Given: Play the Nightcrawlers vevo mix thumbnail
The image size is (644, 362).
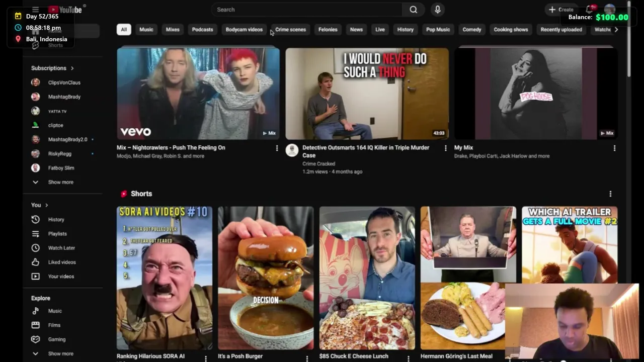Looking at the screenshot, I should [x=198, y=94].
